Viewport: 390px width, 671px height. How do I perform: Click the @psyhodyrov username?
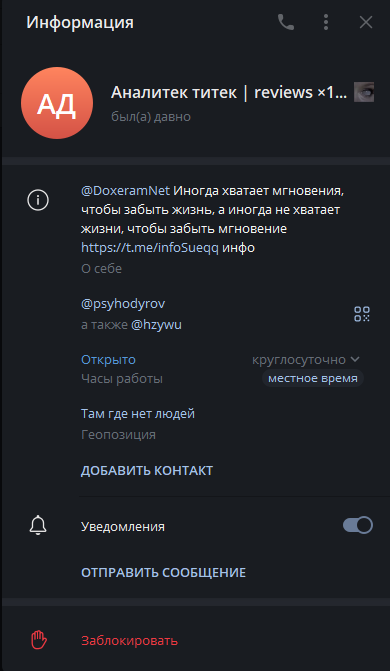click(123, 304)
